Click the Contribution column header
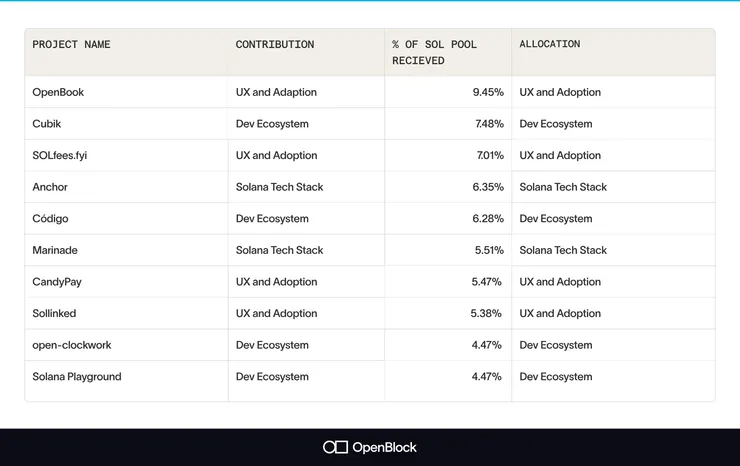 tap(275, 45)
